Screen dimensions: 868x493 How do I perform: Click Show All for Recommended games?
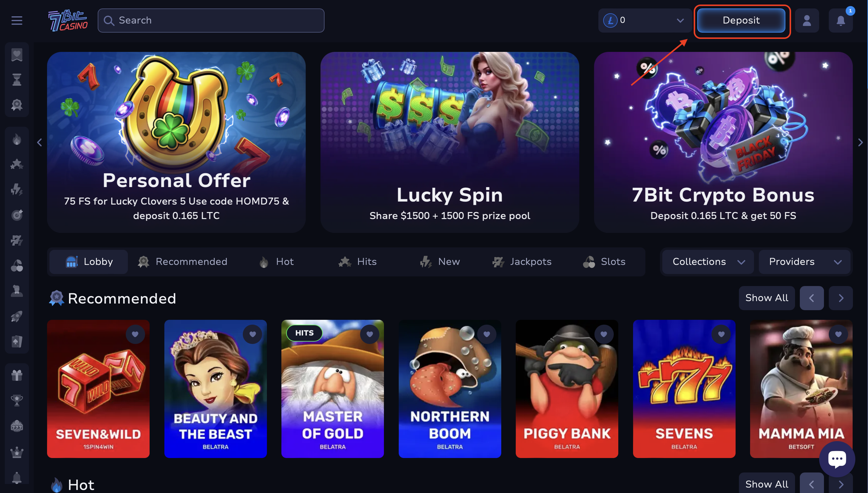pyautogui.click(x=766, y=298)
